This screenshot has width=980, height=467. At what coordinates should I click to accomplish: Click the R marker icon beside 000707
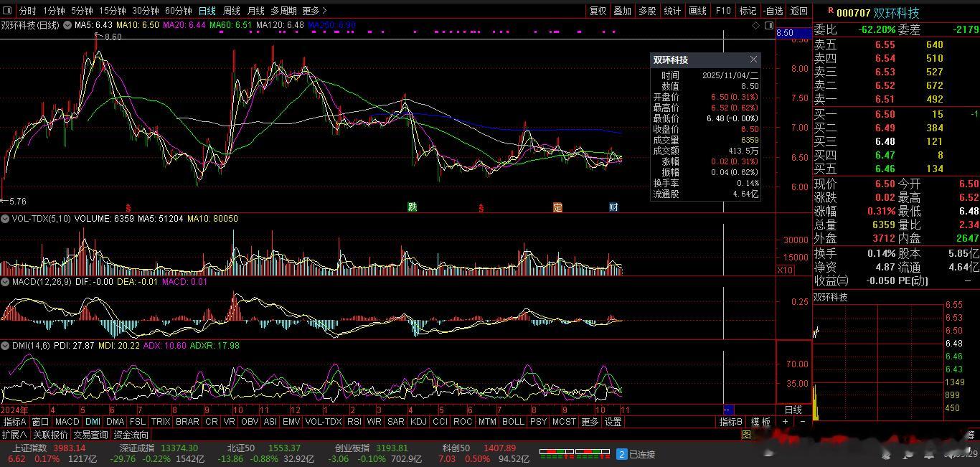click(x=831, y=11)
